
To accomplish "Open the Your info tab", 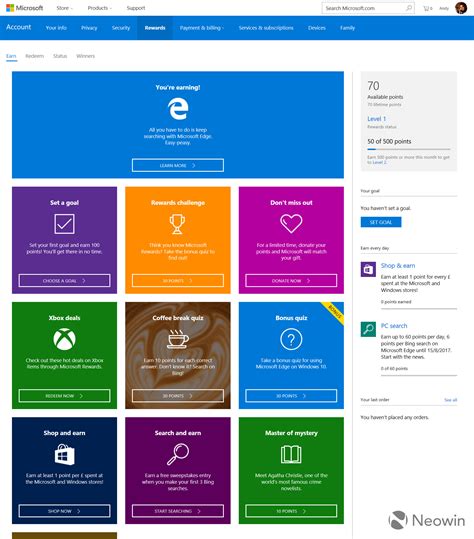I will click(x=56, y=28).
